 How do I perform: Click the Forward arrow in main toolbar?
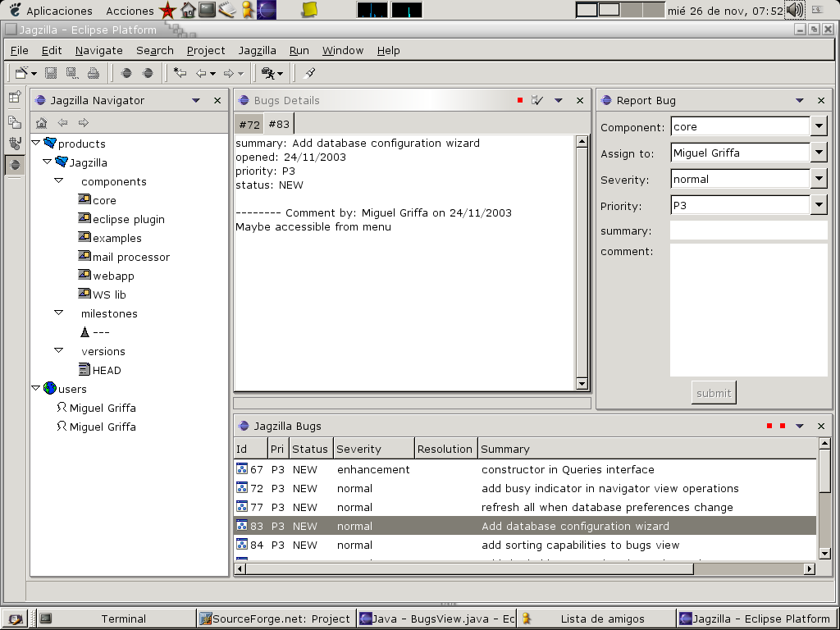[229, 73]
